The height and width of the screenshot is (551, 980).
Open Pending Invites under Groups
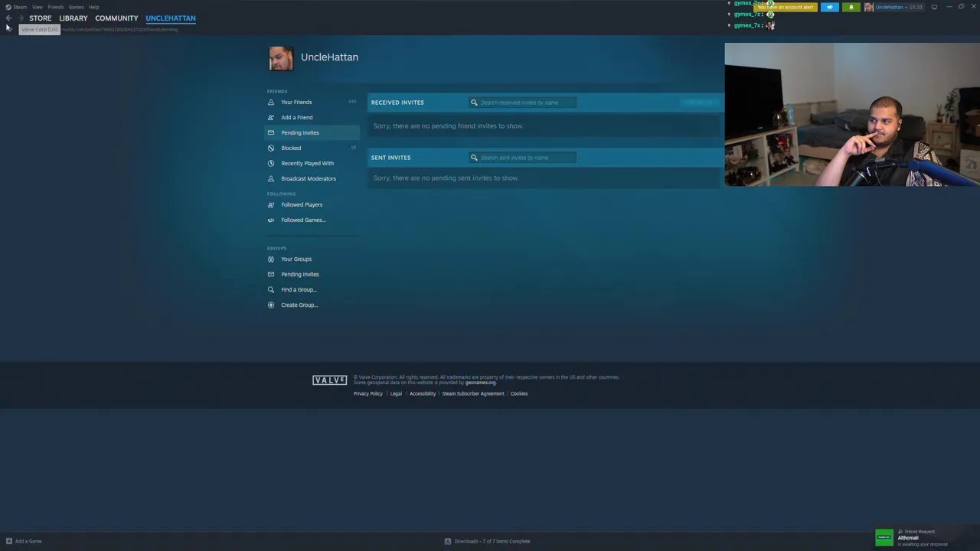pyautogui.click(x=300, y=274)
